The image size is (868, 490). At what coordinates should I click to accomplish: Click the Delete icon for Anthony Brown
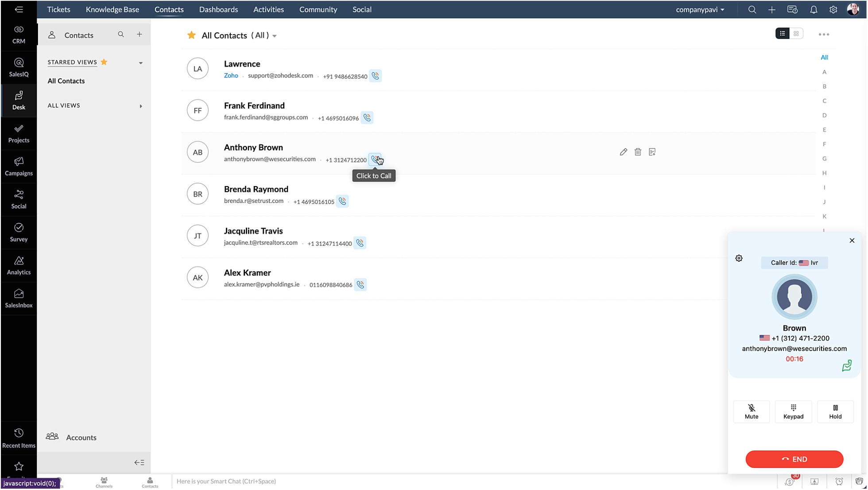[638, 152]
